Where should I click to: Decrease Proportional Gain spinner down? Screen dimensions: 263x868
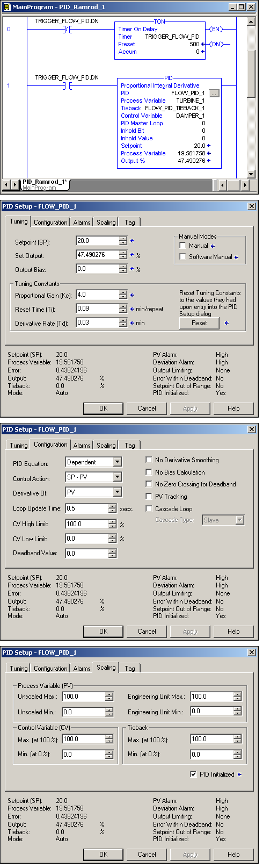tap(123, 297)
